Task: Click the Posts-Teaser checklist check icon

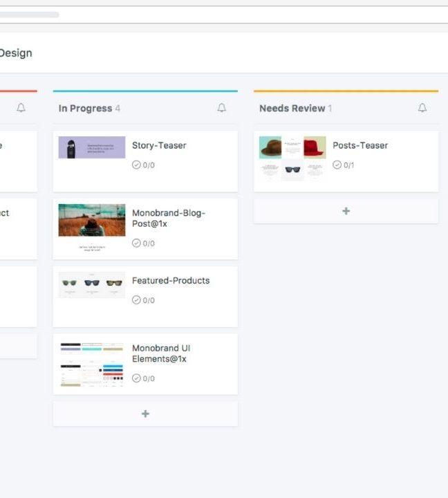Action: tap(337, 165)
